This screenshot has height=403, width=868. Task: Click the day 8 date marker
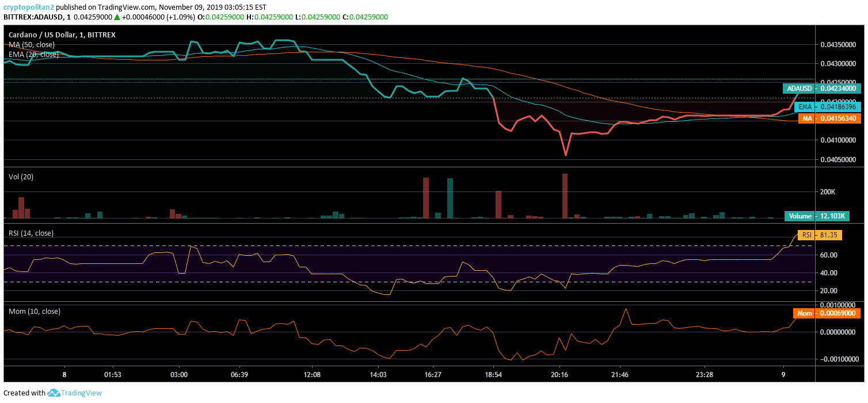tap(64, 374)
